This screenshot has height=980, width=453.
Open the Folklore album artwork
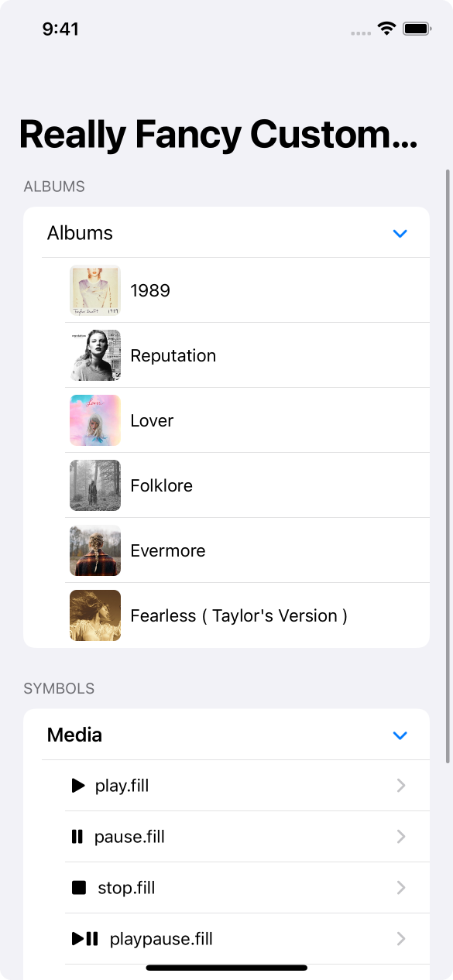click(94, 485)
